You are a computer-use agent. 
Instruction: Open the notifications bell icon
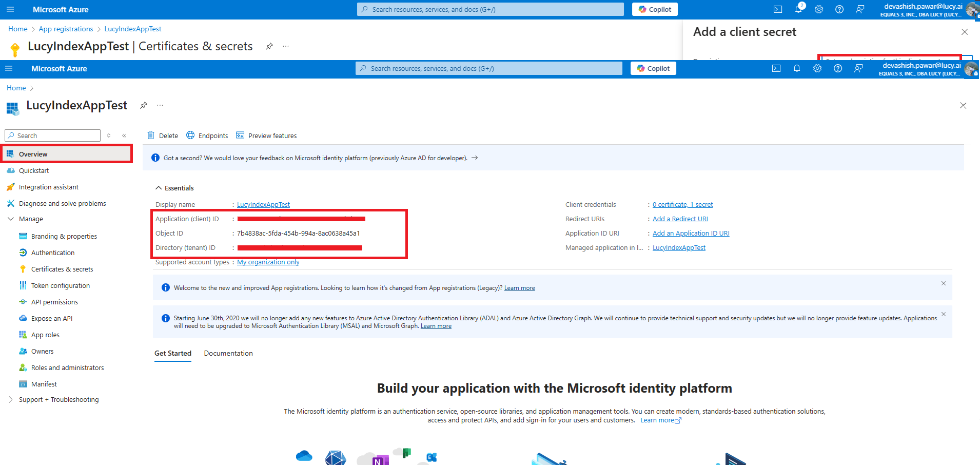[x=797, y=68]
